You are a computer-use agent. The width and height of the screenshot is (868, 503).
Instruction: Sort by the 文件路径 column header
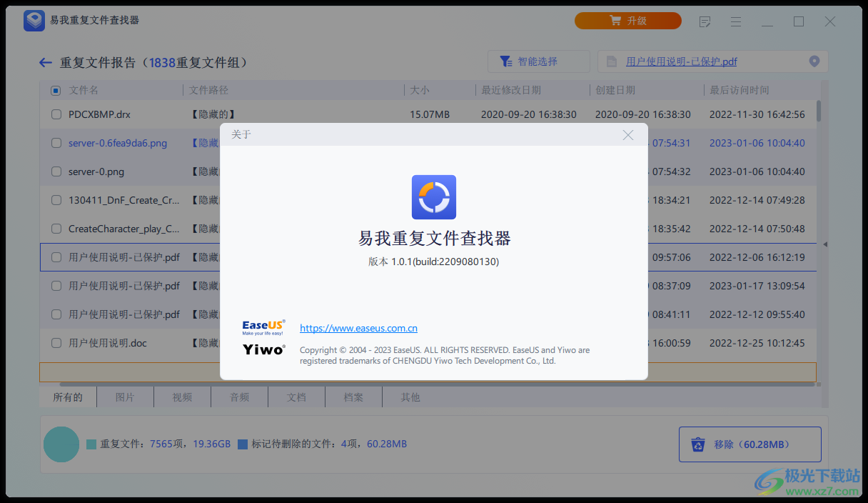208,91
